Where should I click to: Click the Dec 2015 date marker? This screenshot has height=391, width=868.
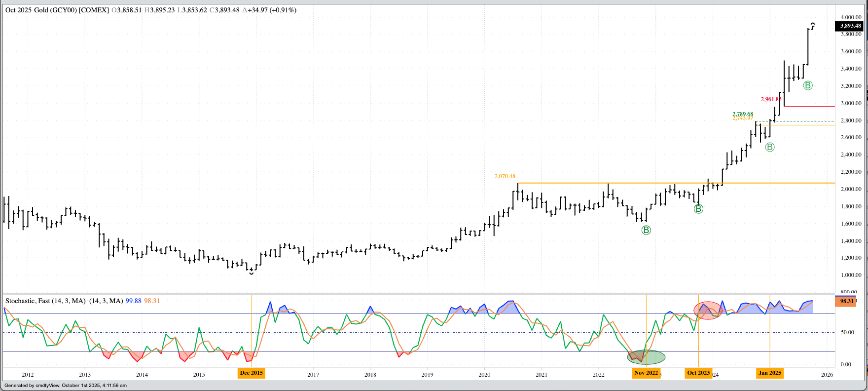[252, 373]
